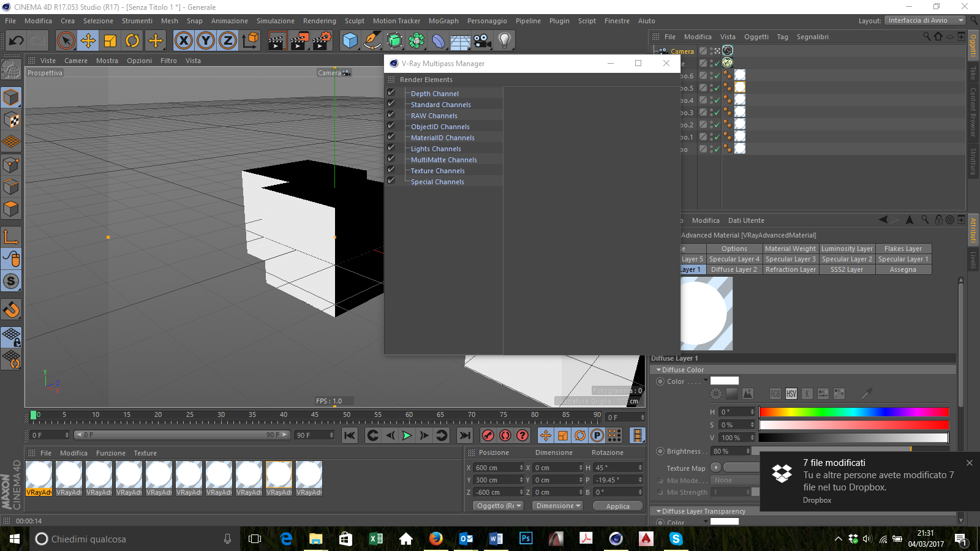Image resolution: width=980 pixels, height=551 pixels.
Task: Click the Light bulb object icon
Action: click(x=504, y=41)
